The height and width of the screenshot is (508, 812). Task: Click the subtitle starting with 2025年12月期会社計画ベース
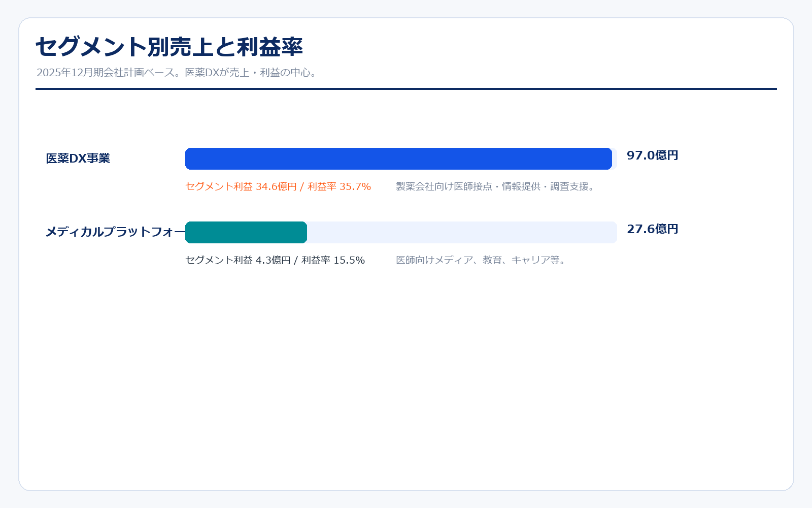[x=178, y=73]
